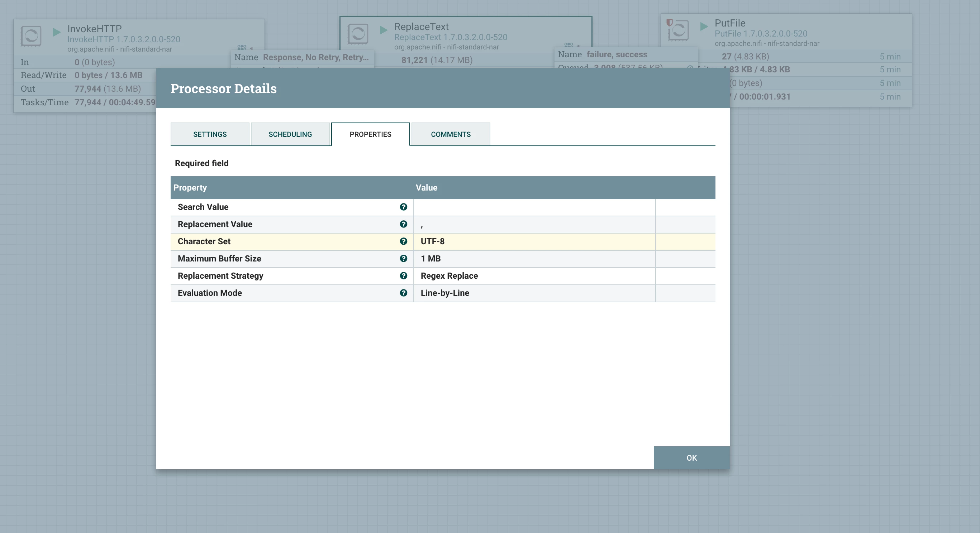
Task: Open the Comments tab
Action: (x=451, y=134)
